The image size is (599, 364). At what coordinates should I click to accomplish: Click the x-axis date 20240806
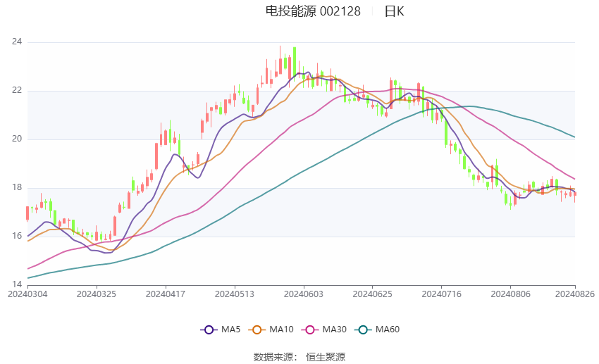click(x=510, y=294)
